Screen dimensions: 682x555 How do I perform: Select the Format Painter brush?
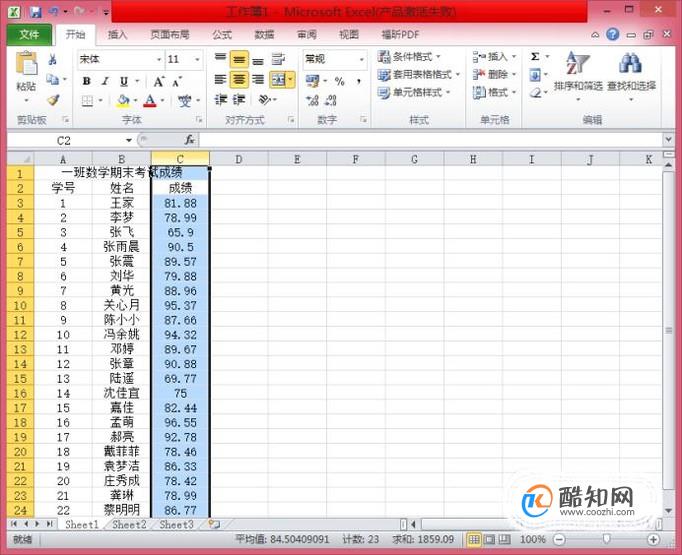[x=53, y=100]
